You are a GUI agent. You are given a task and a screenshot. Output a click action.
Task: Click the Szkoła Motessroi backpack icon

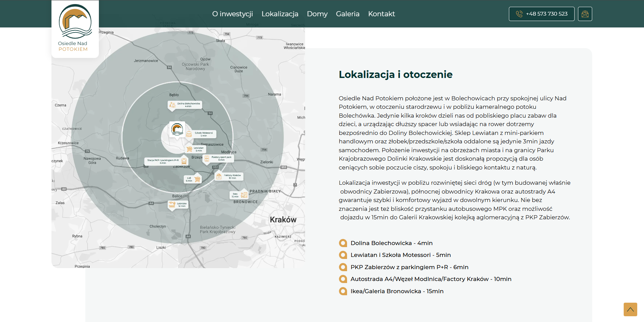(189, 134)
